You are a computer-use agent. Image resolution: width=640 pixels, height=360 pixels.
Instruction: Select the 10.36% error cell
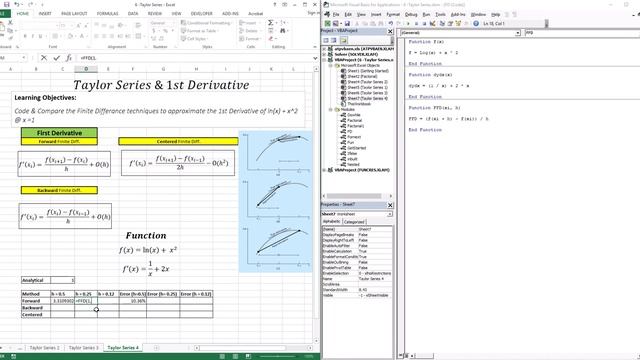point(133,301)
